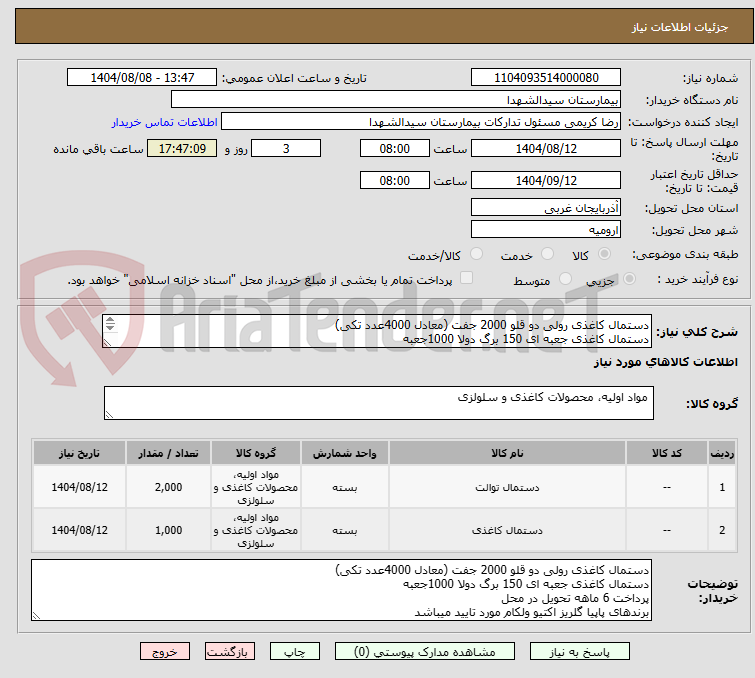The width and height of the screenshot is (755, 678).
Task: Select the 'کالا' radio button
Action: [604, 254]
